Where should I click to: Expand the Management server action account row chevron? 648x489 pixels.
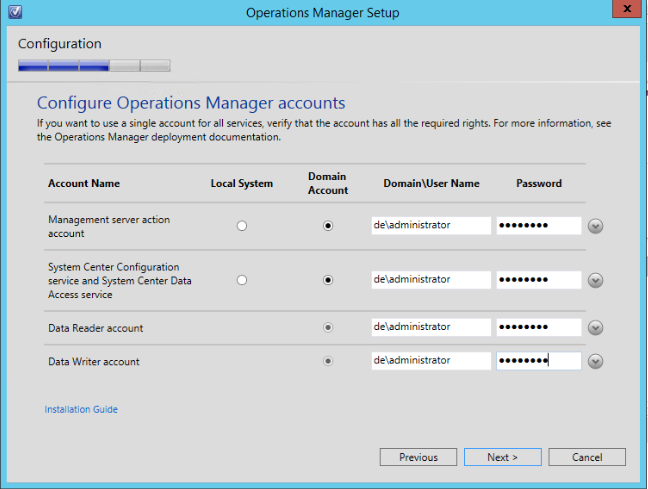595,226
